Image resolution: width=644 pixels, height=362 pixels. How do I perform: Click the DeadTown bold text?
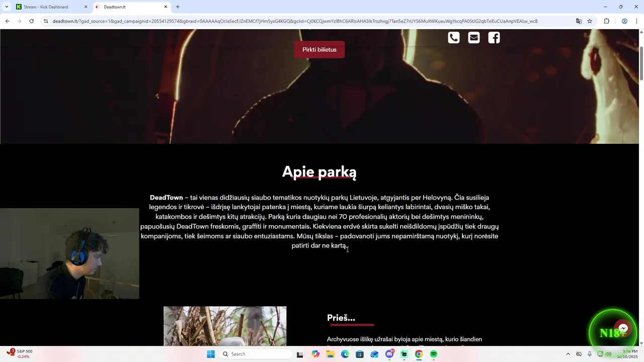(x=166, y=198)
